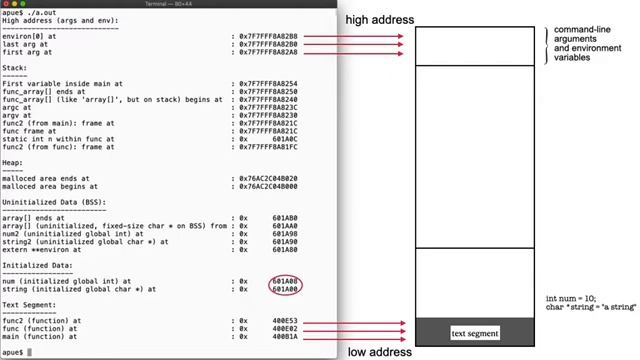Click the 'Text Segment:' heading in terminal
Image resolution: width=640 pixels, height=360 pixels.
pos(29,305)
